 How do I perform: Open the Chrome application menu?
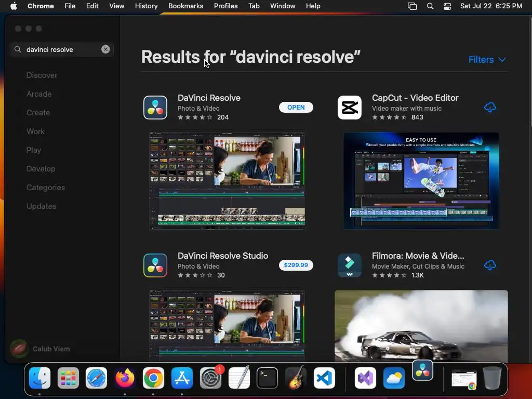tap(41, 6)
